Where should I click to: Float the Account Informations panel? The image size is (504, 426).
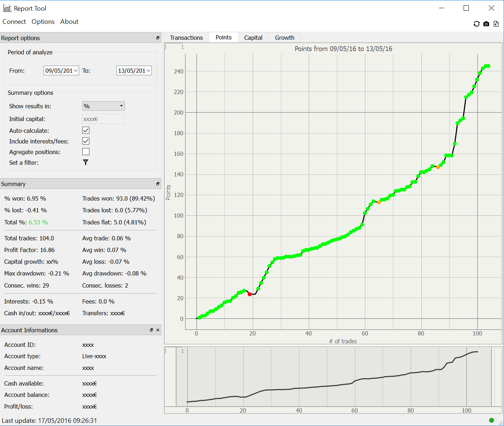point(151,330)
